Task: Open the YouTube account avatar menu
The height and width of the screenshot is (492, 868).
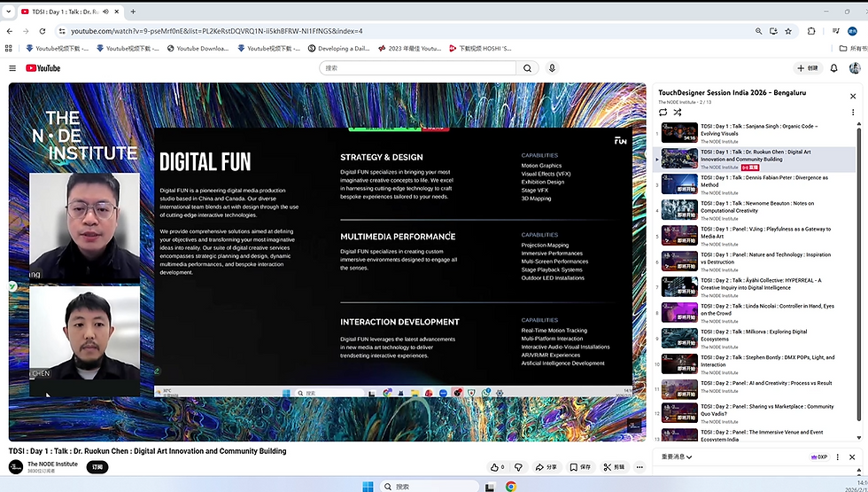Action: coord(855,68)
